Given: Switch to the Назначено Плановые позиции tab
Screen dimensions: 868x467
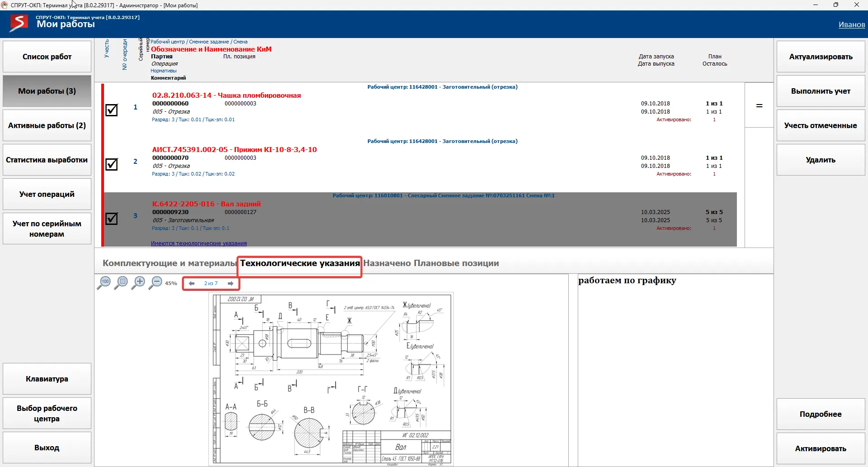Looking at the screenshot, I should 431,263.
